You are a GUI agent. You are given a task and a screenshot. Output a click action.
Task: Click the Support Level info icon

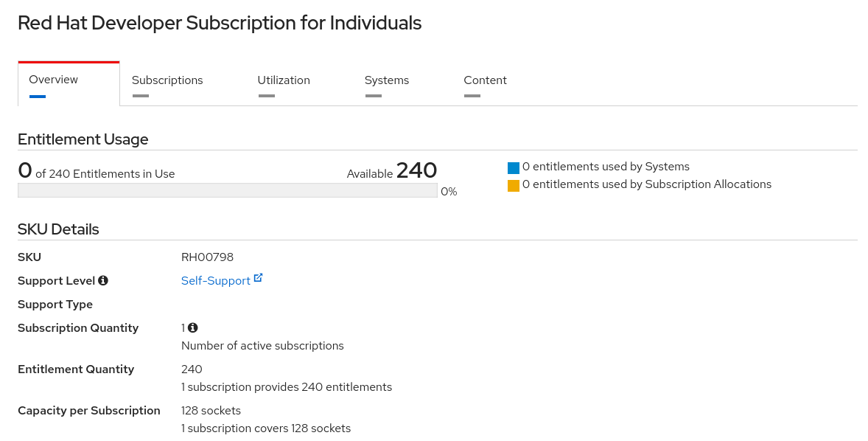[103, 281]
